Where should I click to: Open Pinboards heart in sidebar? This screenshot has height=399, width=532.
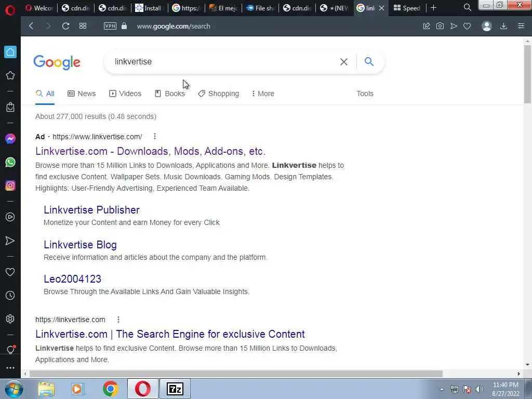pos(10,272)
